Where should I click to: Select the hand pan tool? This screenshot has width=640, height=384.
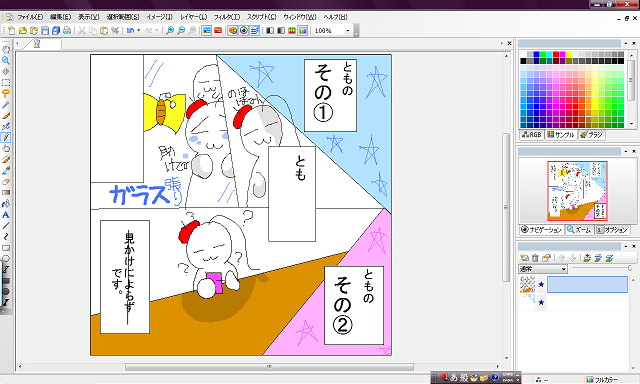tap(6, 49)
